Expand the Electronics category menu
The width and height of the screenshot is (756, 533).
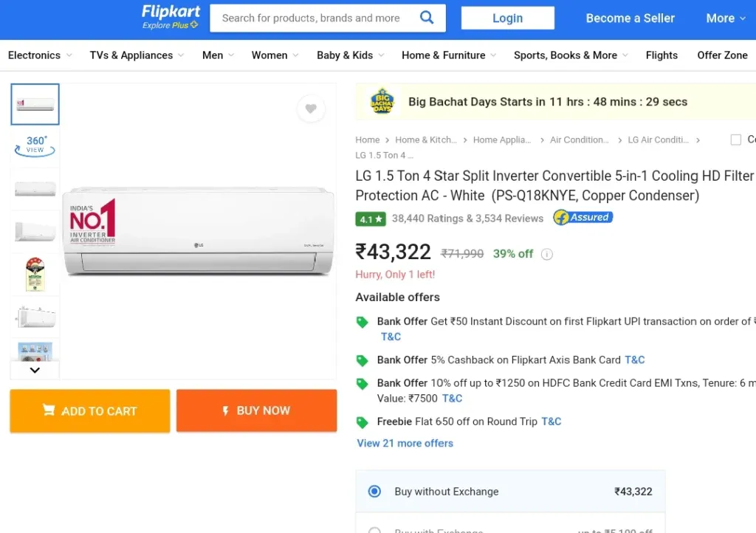[40, 55]
